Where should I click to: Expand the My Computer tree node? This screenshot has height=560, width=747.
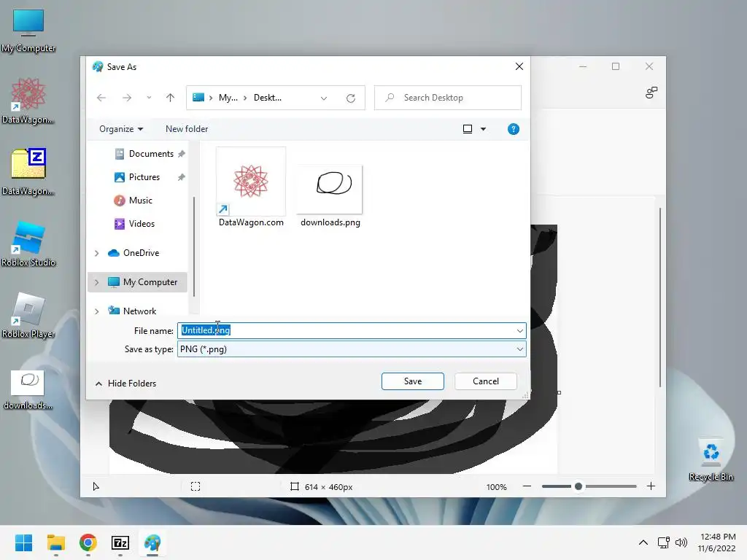(x=97, y=282)
